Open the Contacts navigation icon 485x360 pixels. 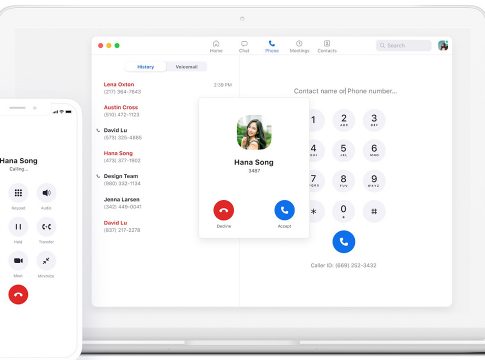[327, 44]
